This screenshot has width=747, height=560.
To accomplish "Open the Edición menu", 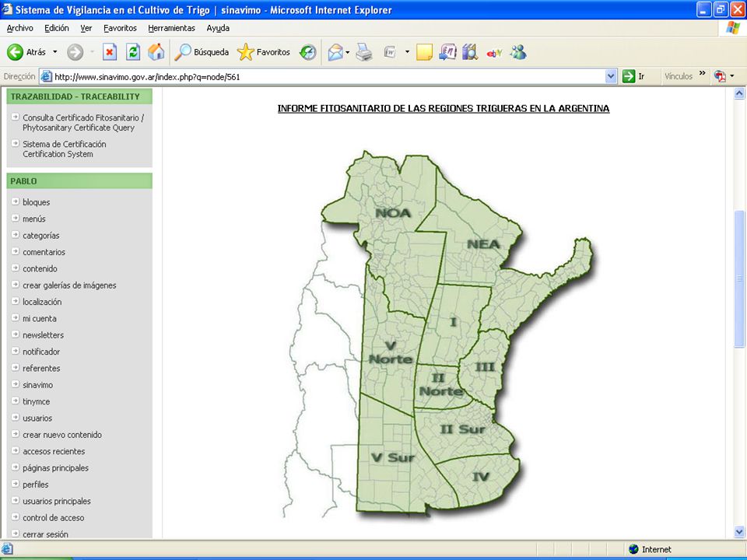I will click(x=57, y=28).
